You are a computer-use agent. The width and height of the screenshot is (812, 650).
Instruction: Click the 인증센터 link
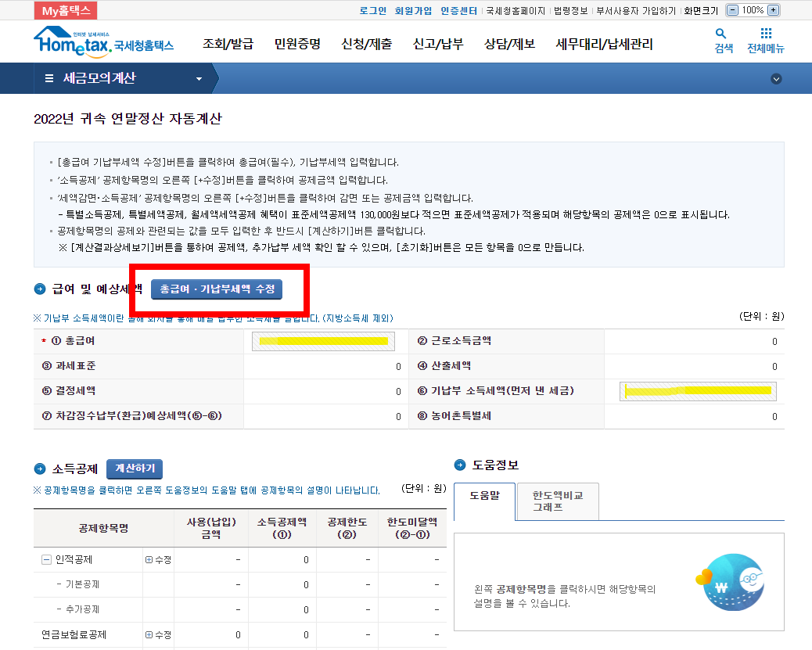[x=459, y=10]
